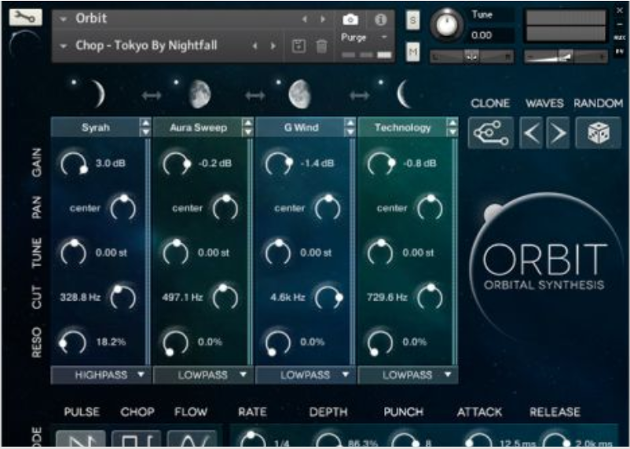Click the CLONE routing icon
The height and width of the screenshot is (449, 630).
(490, 133)
